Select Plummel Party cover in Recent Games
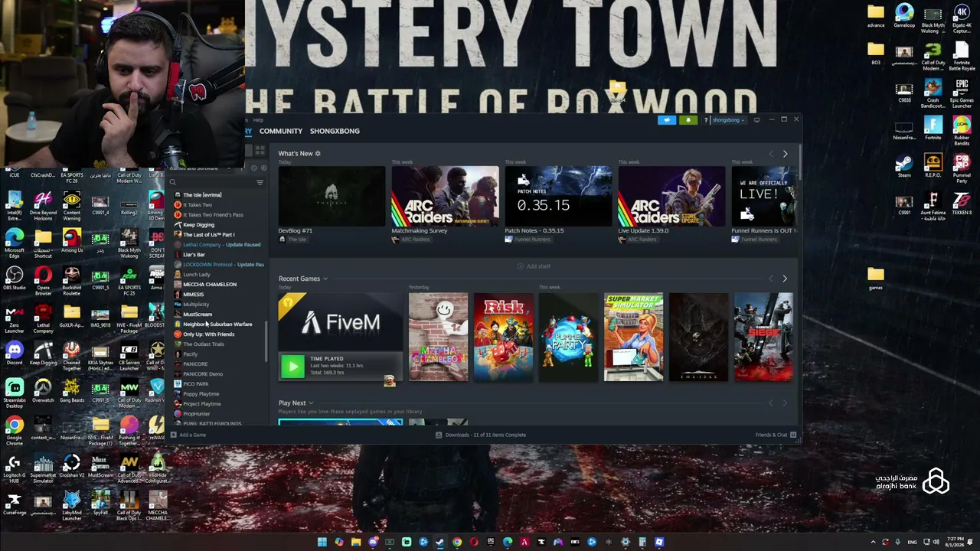This screenshot has width=980, height=551. [x=568, y=337]
